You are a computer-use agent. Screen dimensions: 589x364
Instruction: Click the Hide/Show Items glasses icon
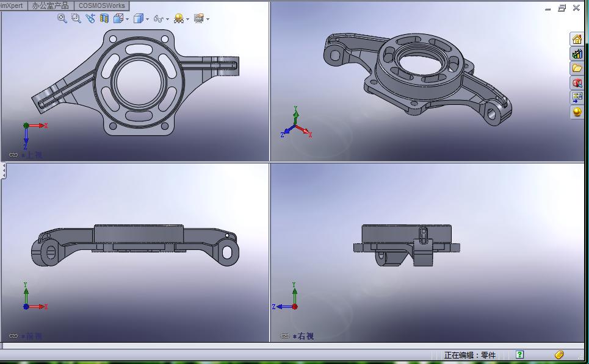pos(159,18)
